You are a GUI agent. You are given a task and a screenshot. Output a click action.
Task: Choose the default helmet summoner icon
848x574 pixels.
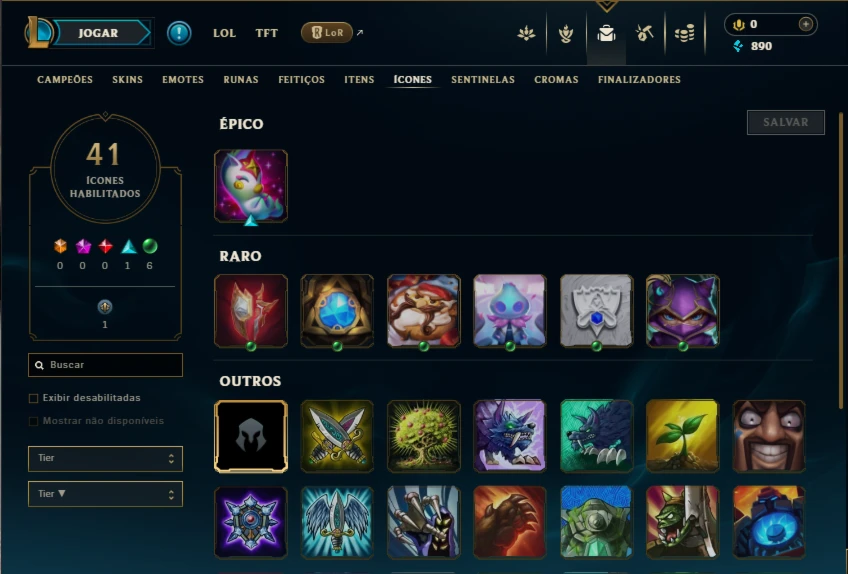(251, 436)
